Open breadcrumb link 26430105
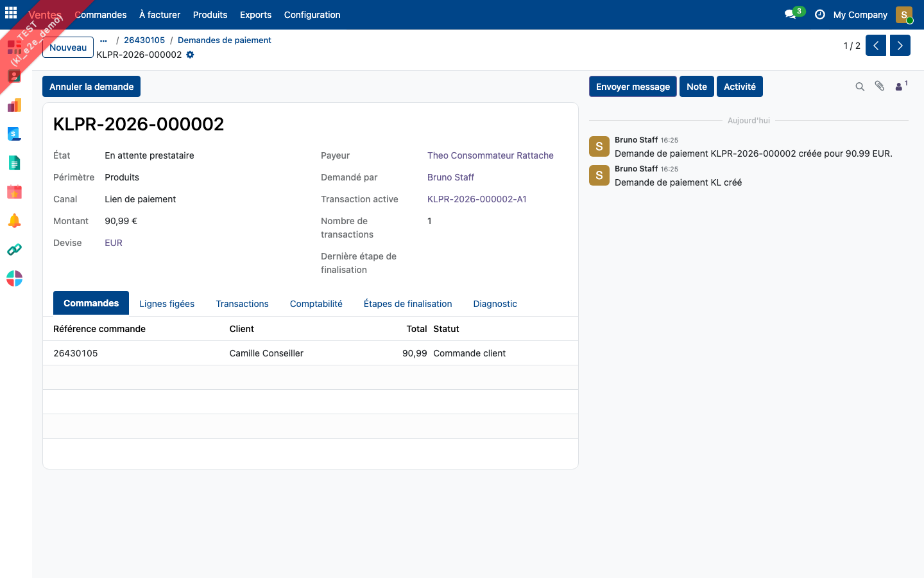Image resolution: width=924 pixels, height=578 pixels. [x=144, y=40]
